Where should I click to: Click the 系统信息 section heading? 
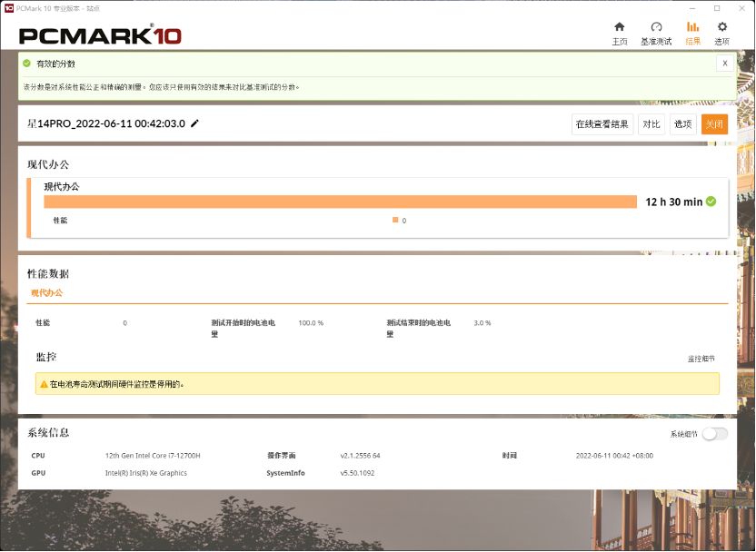coord(48,432)
